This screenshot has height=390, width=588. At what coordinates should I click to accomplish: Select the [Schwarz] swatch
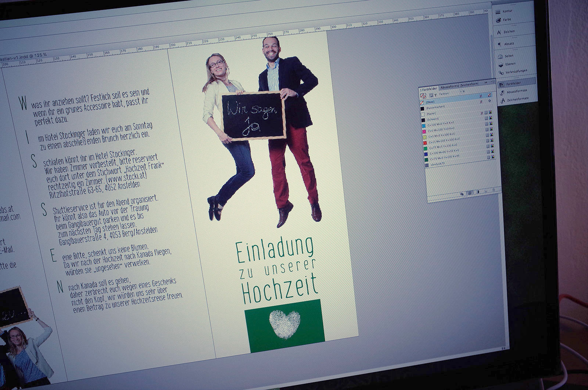click(457, 117)
